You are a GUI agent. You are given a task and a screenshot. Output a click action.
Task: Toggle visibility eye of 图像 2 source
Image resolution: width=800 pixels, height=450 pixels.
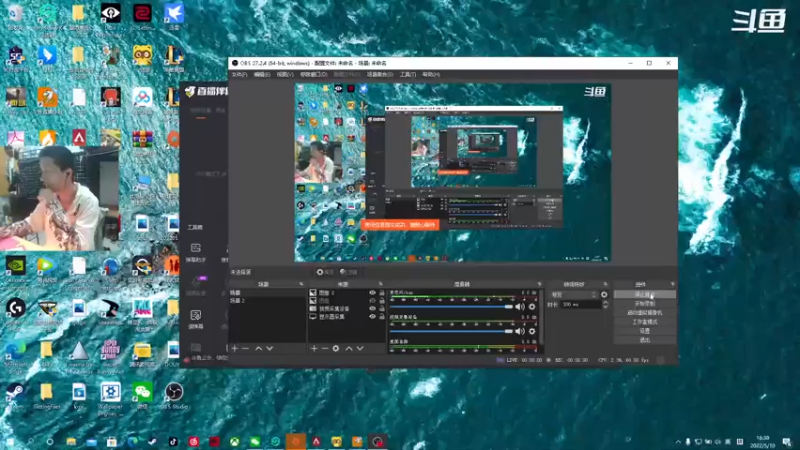click(372, 293)
